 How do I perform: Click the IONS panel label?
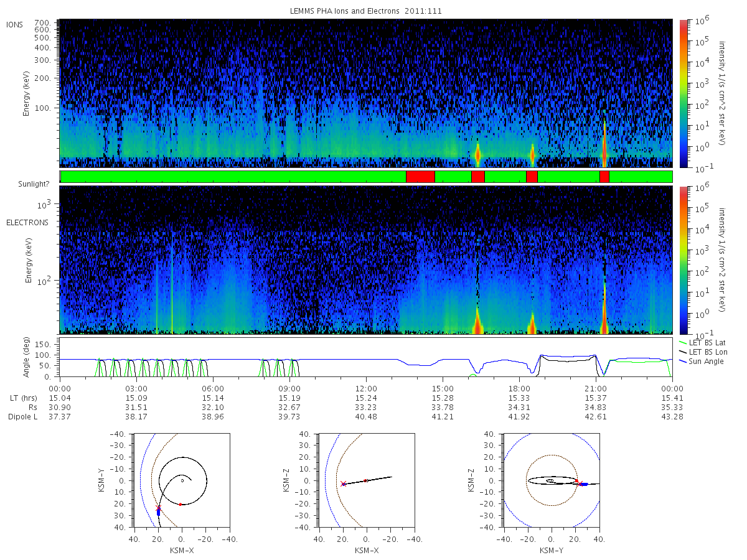(16, 25)
